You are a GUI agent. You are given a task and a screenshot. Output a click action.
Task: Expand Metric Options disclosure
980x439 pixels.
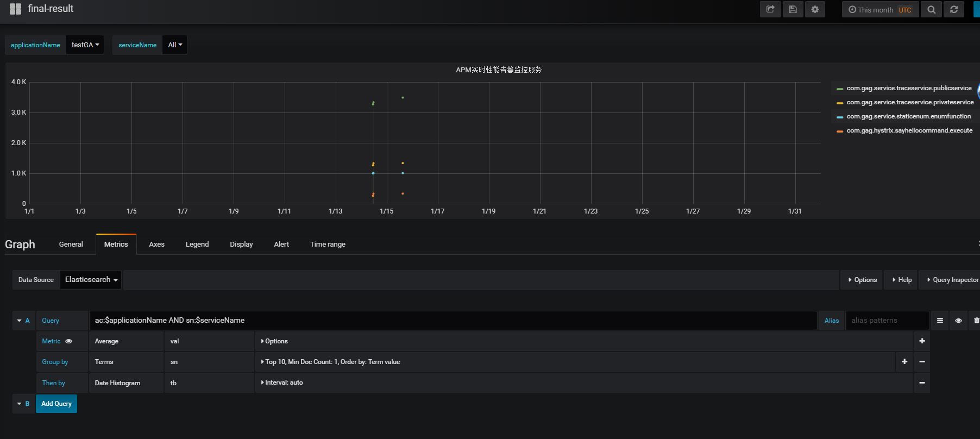(x=274, y=341)
